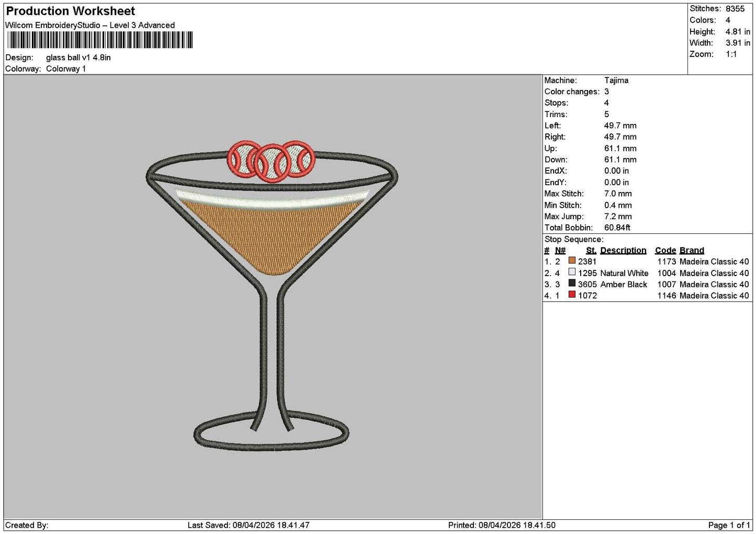Click 'Madeira Classic 40' in the 2381 row

point(714,262)
